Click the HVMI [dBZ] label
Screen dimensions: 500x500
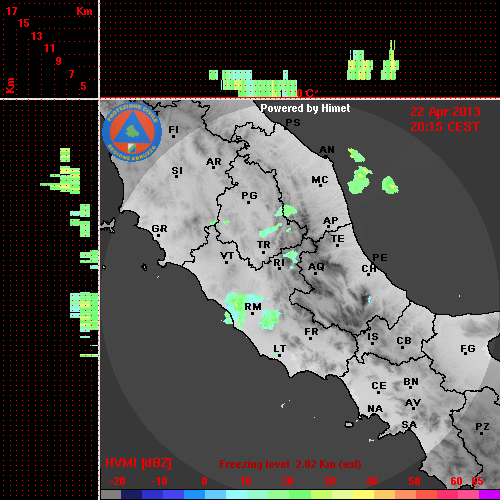[x=138, y=463]
